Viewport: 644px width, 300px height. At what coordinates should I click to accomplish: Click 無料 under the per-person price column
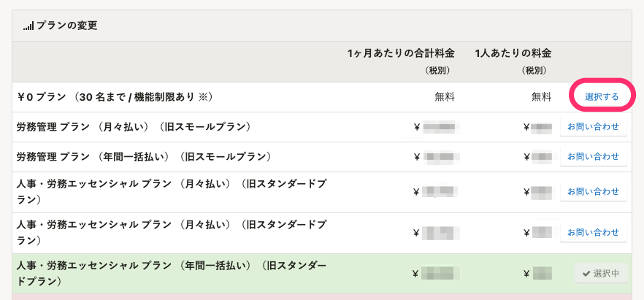542,97
